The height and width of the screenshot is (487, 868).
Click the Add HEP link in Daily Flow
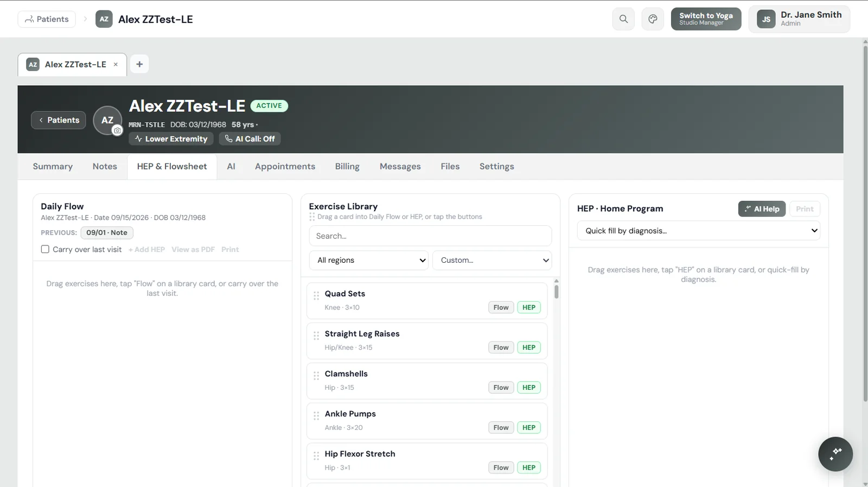pyautogui.click(x=146, y=250)
